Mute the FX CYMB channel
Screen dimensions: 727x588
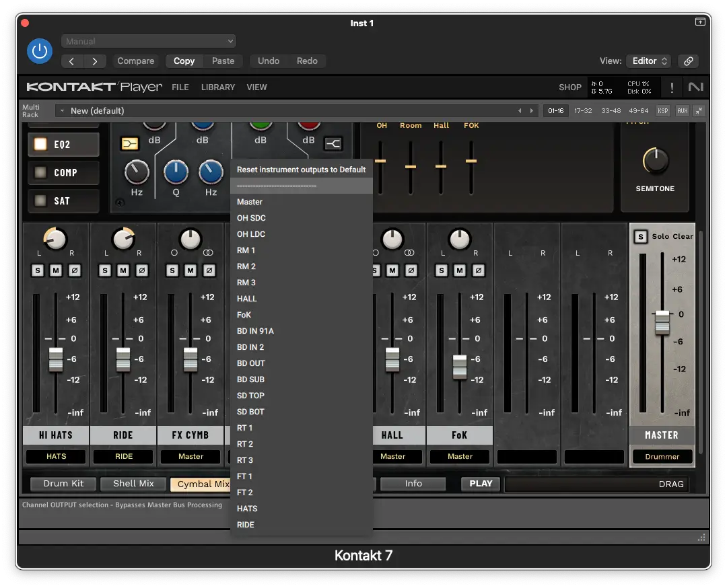point(191,270)
